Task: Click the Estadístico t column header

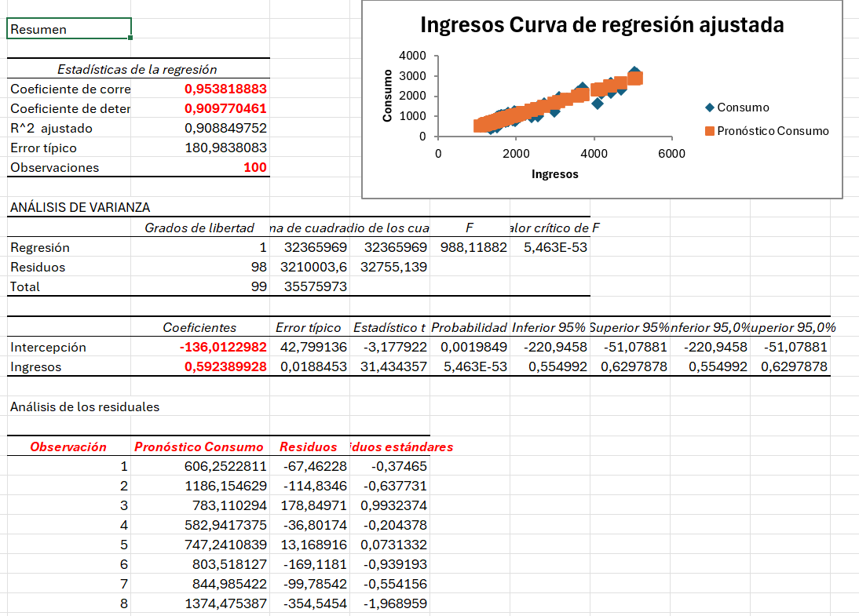Action: coord(389,327)
